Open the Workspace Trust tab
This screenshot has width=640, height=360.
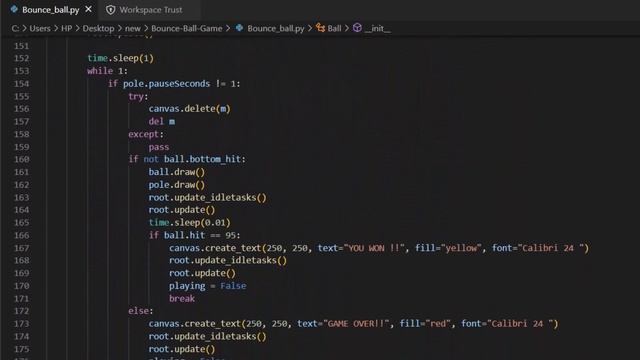point(150,10)
